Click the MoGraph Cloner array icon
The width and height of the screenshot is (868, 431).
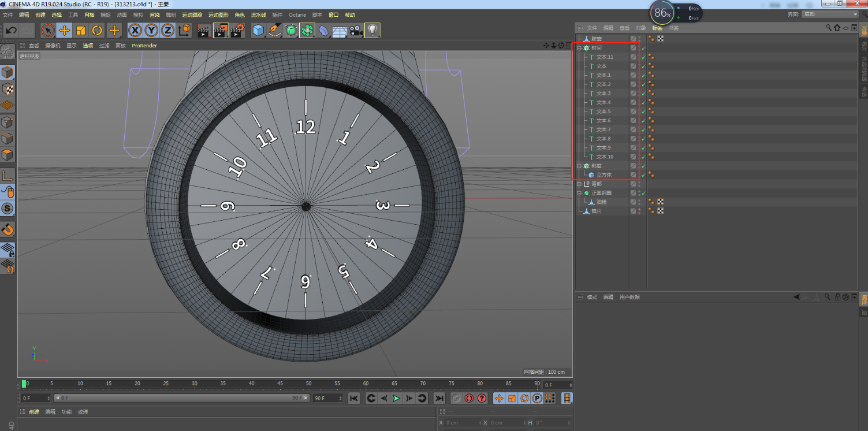[x=307, y=30]
